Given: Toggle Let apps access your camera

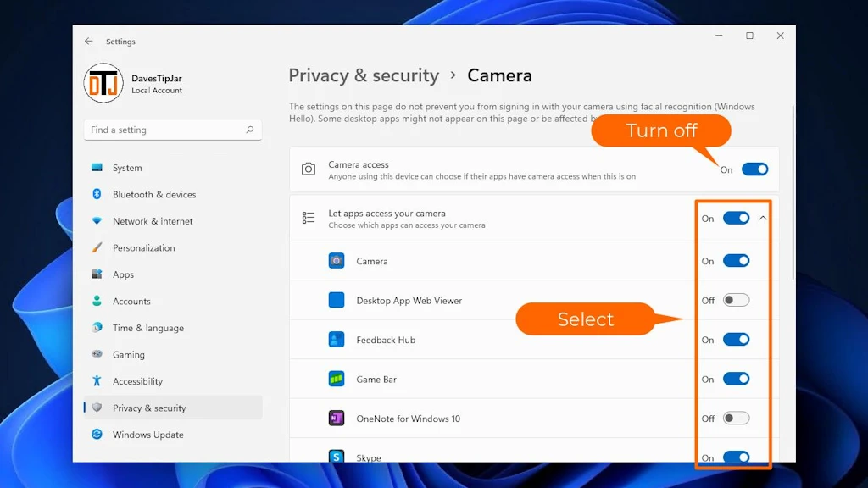Looking at the screenshot, I should tap(736, 218).
